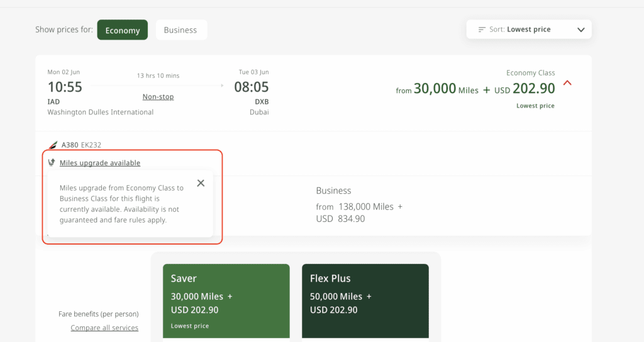Choose the Flex Plus fare card
Viewport: 644px width, 342px height.
point(365,301)
